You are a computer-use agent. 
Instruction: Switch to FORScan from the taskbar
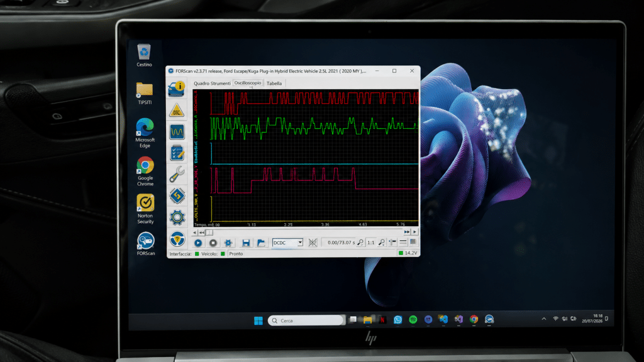[x=489, y=319]
